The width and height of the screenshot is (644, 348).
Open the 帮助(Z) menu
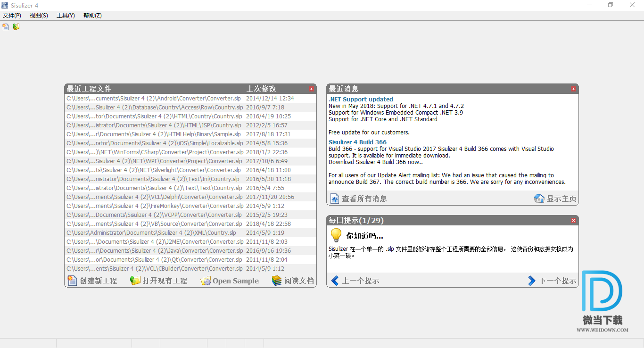[x=92, y=16]
